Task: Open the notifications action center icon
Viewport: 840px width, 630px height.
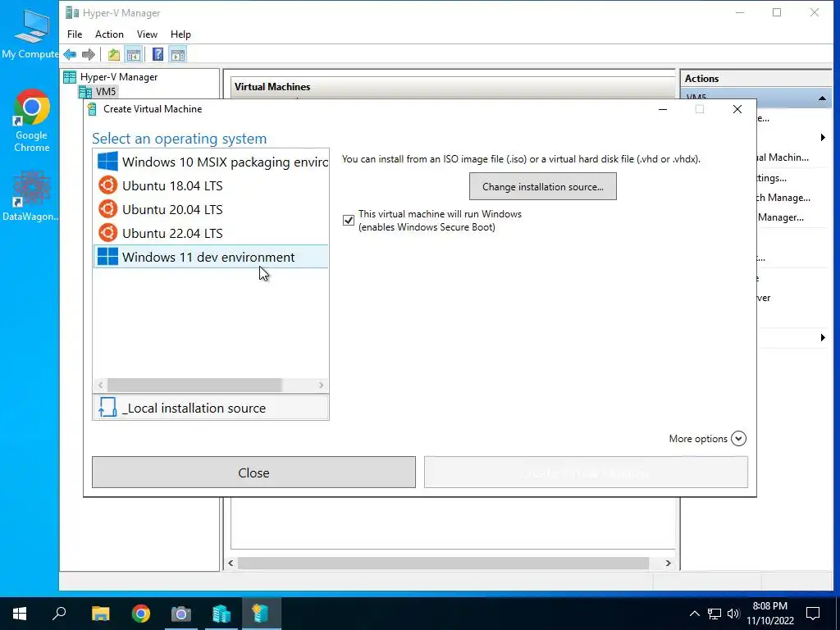Action: click(x=813, y=614)
